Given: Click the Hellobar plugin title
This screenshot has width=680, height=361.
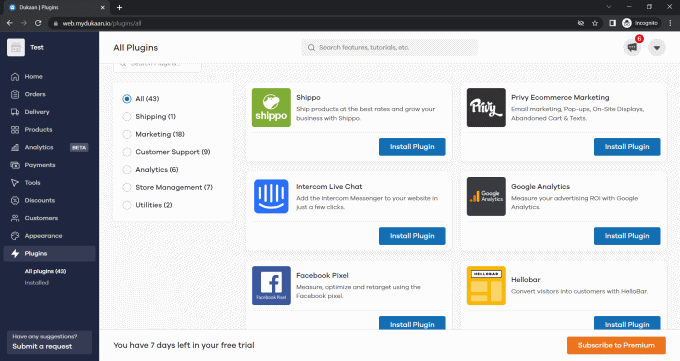Looking at the screenshot, I should tap(526, 280).
